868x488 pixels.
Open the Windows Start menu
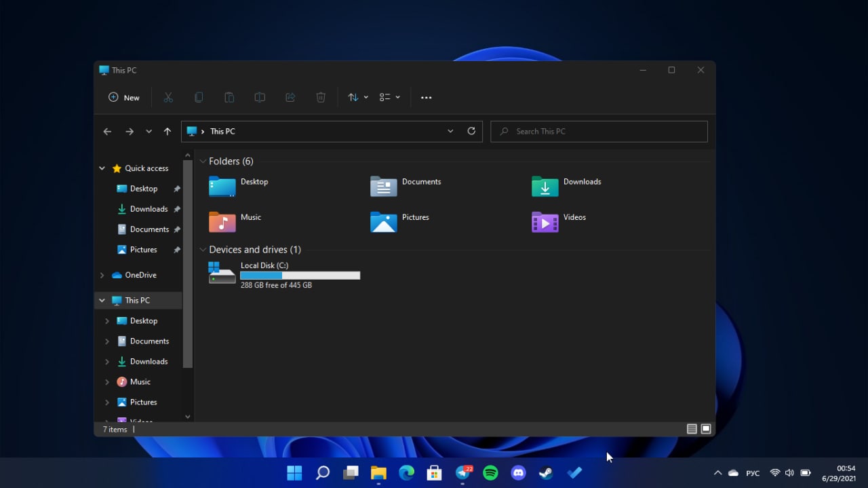294,473
